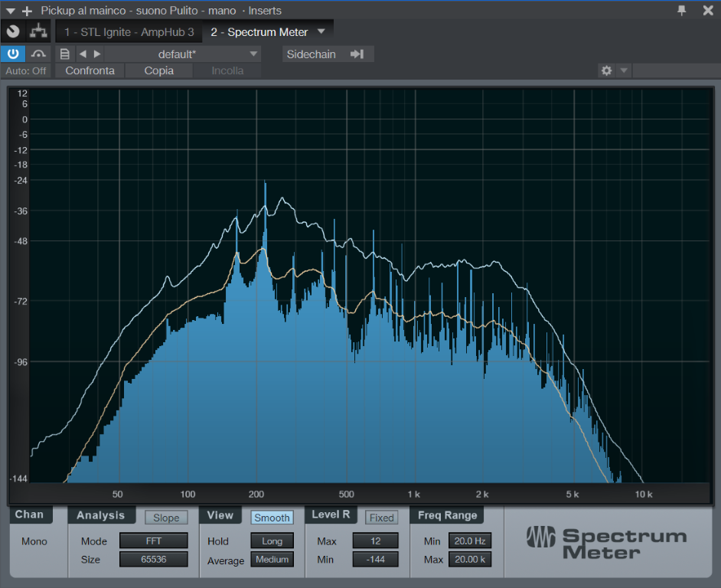
Task: Toggle the Slope analysis button
Action: [166, 518]
